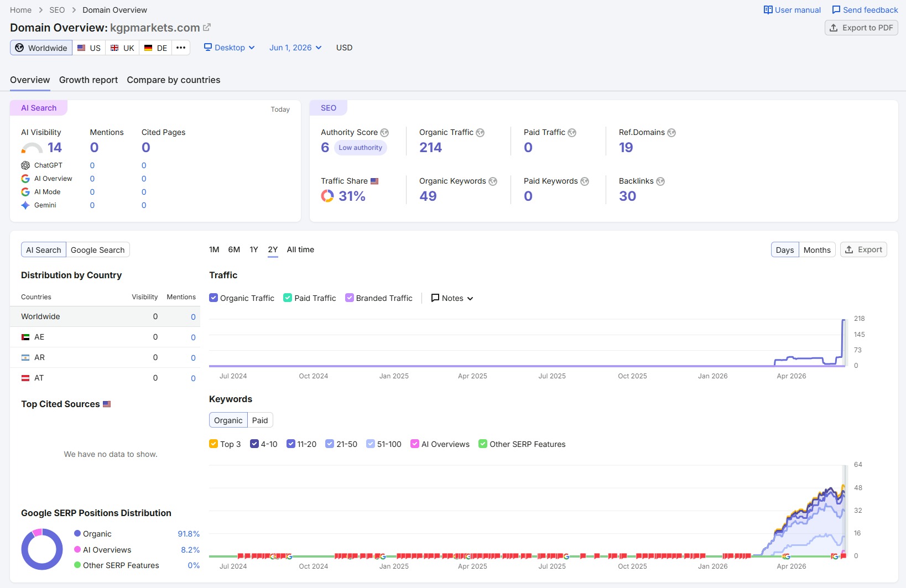Screen dimensions: 906x588
Task: Switch the keywords view to Paid
Action: point(260,420)
